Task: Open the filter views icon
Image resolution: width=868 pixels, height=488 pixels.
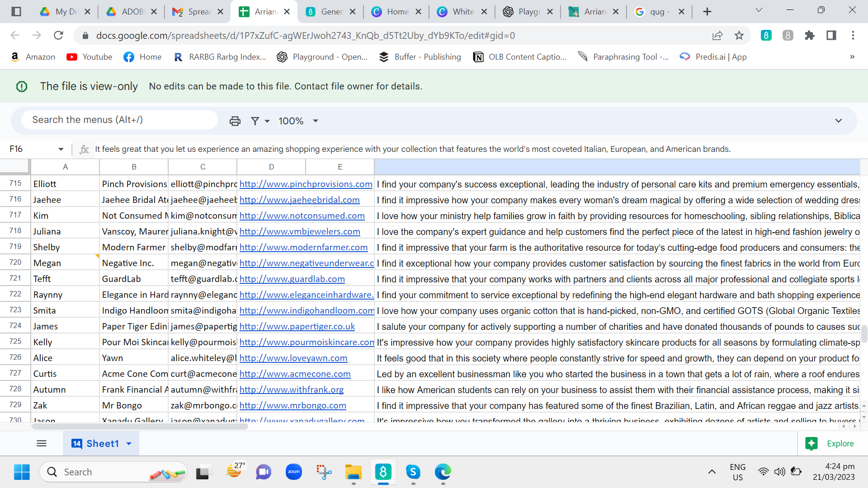Action: [255, 121]
